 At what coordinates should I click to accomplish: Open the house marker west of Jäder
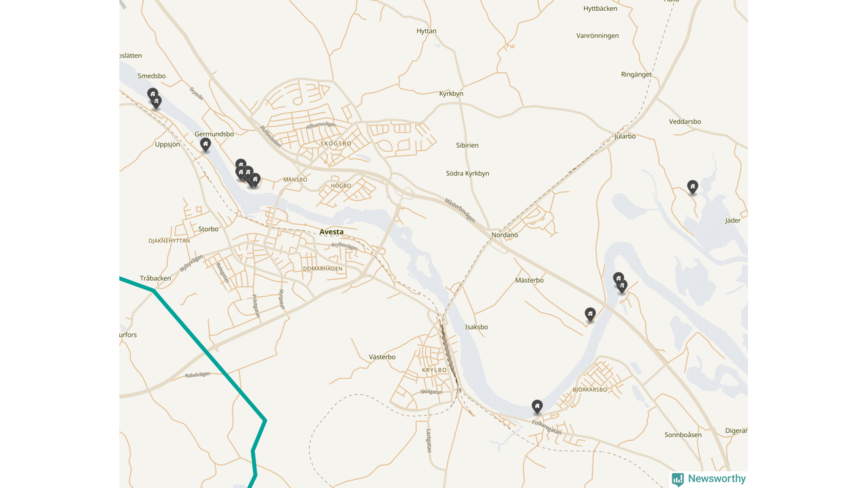tap(692, 186)
